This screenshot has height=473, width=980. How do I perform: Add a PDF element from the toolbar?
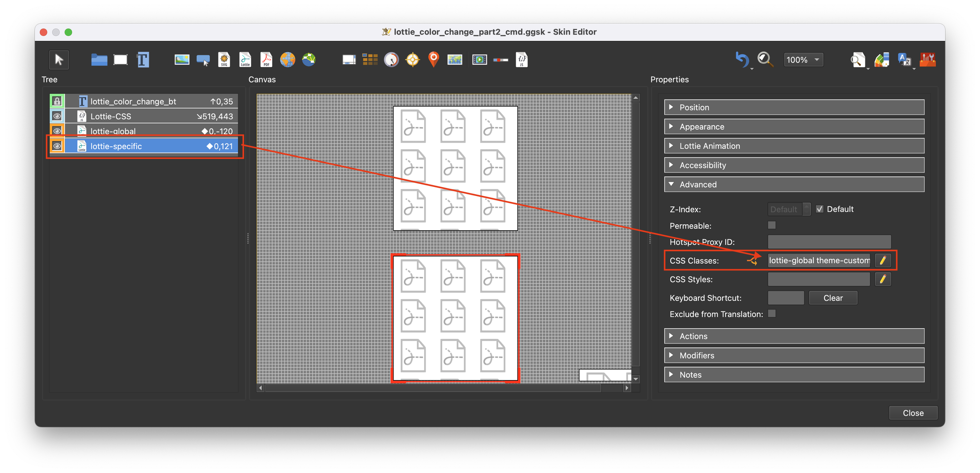[x=266, y=60]
